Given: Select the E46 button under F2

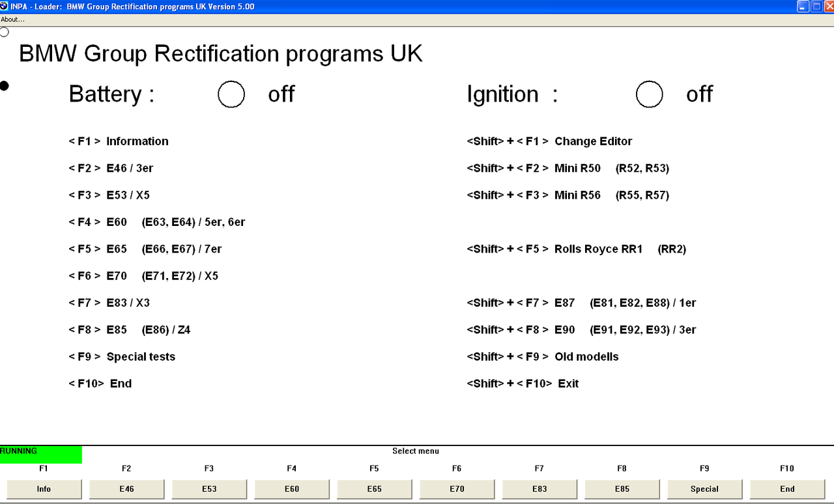Looking at the screenshot, I should 126,489.
